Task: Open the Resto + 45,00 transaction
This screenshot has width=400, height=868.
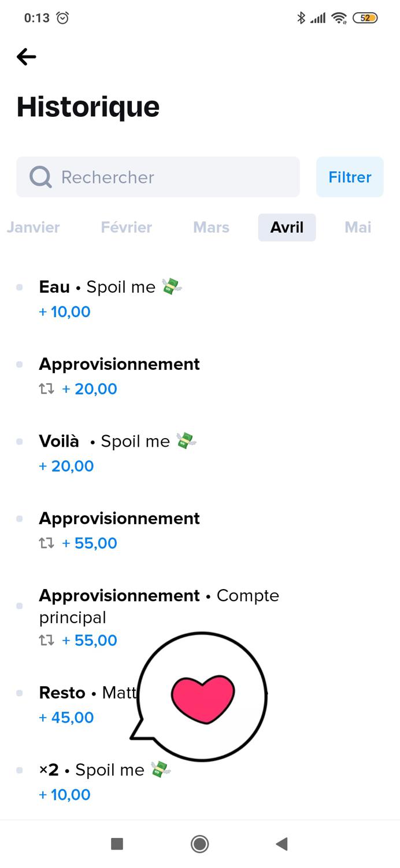Action: coord(200,705)
